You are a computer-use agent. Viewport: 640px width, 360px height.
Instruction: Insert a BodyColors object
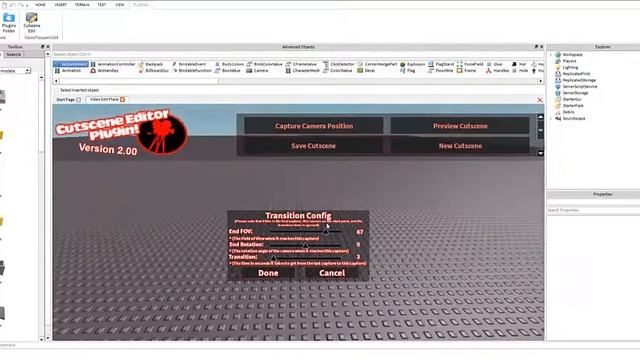[x=229, y=64]
